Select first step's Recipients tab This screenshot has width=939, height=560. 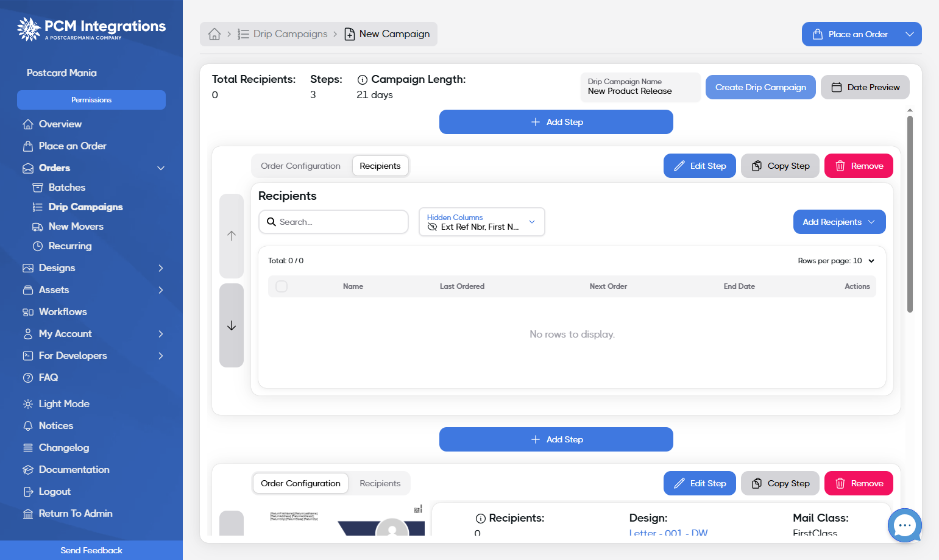[x=380, y=166]
